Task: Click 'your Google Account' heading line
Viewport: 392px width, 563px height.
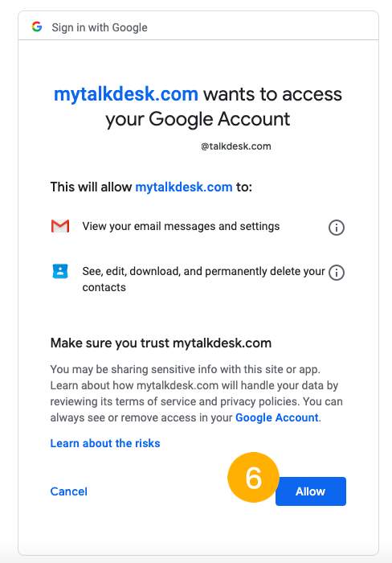Action: (198, 119)
